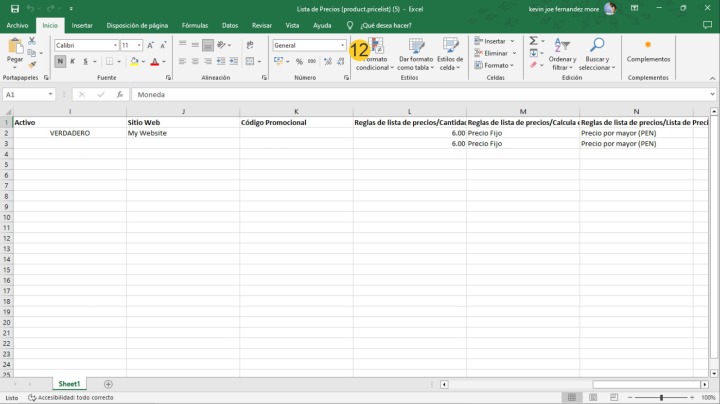Open the Calibri font name dropdown
Viewport: 720px width, 404px height.
(x=116, y=45)
